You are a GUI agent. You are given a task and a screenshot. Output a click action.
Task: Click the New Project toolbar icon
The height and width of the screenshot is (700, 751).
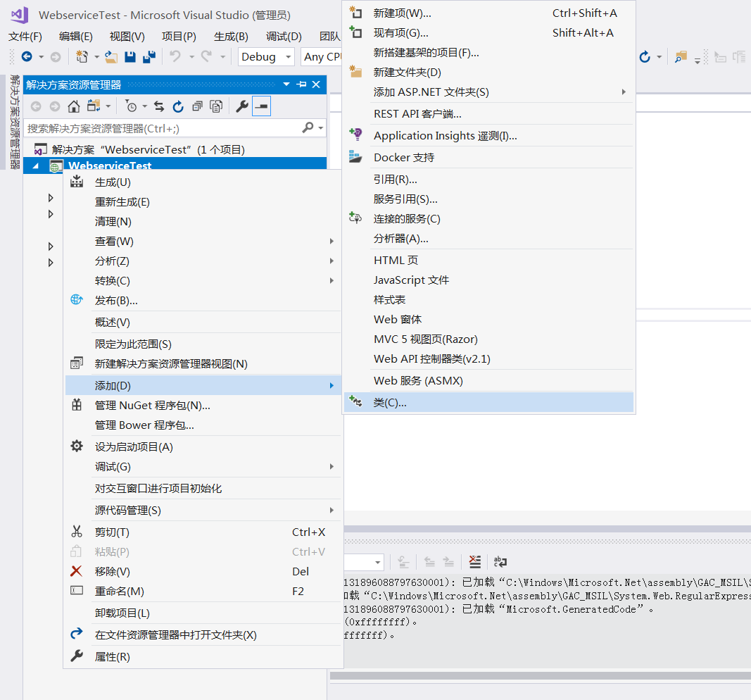point(82,57)
